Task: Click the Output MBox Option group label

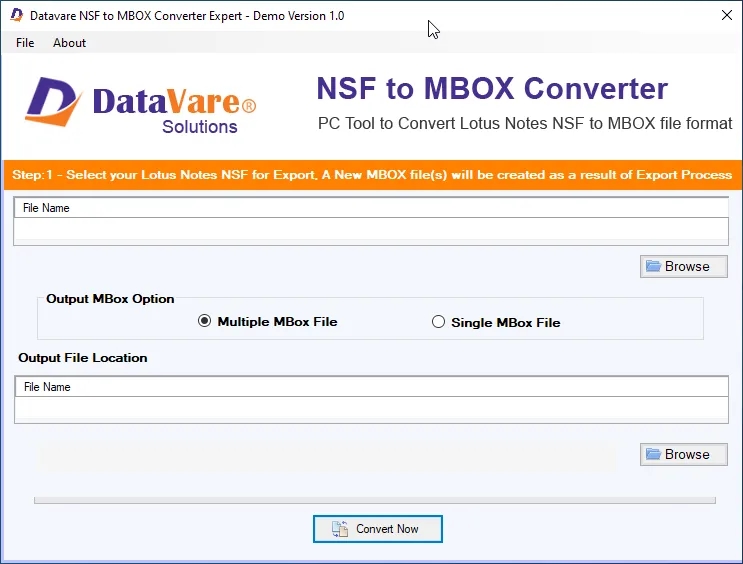Action: [x=110, y=299]
